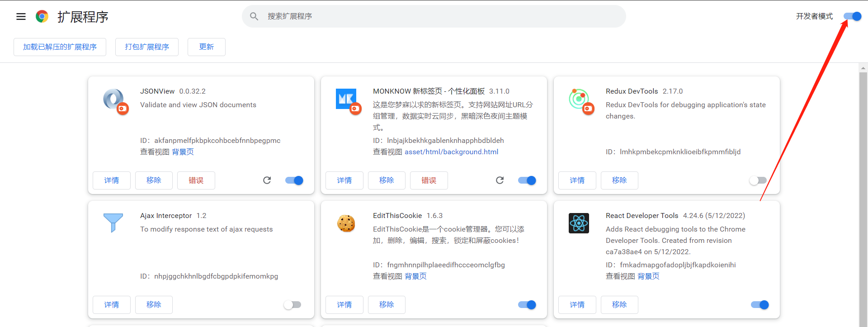Open 详情 for JSONView
The width and height of the screenshot is (868, 327).
point(112,180)
